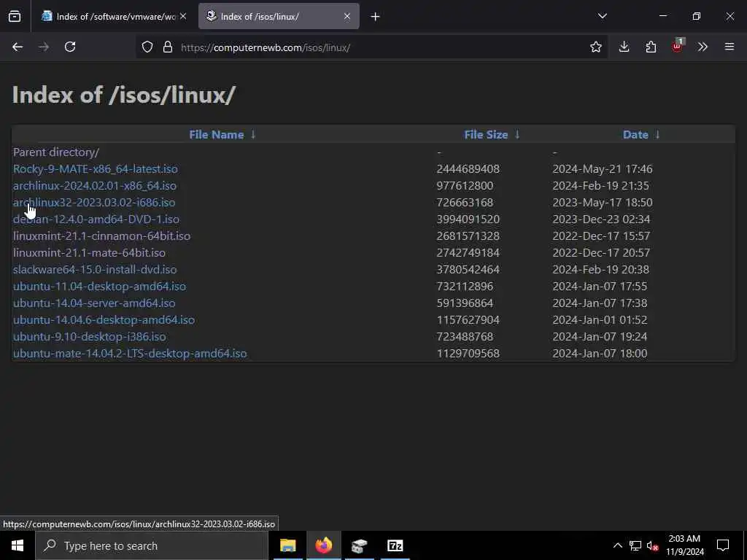Sort by Date column header
This screenshot has height=560, width=747.
click(x=635, y=135)
